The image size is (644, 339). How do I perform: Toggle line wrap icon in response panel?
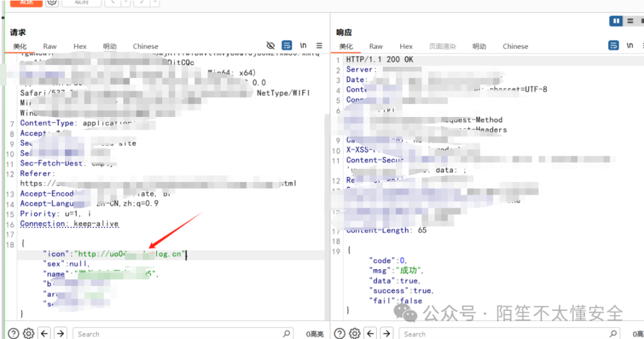pyautogui.click(x=613, y=45)
